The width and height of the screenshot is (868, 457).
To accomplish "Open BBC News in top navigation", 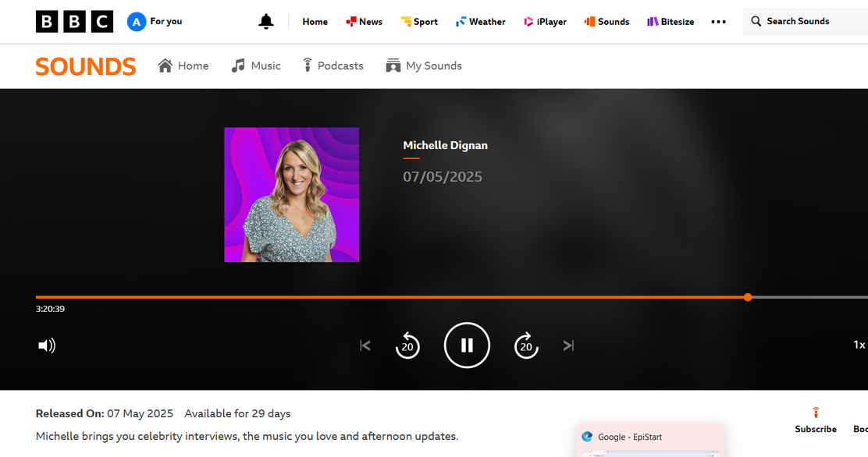I will tap(365, 22).
